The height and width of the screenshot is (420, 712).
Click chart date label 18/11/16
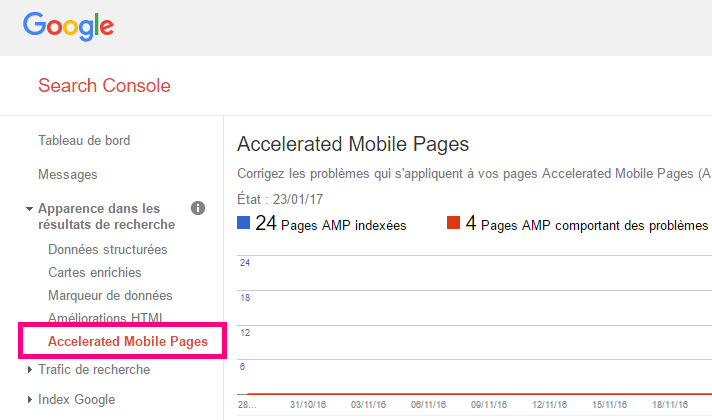pos(670,405)
